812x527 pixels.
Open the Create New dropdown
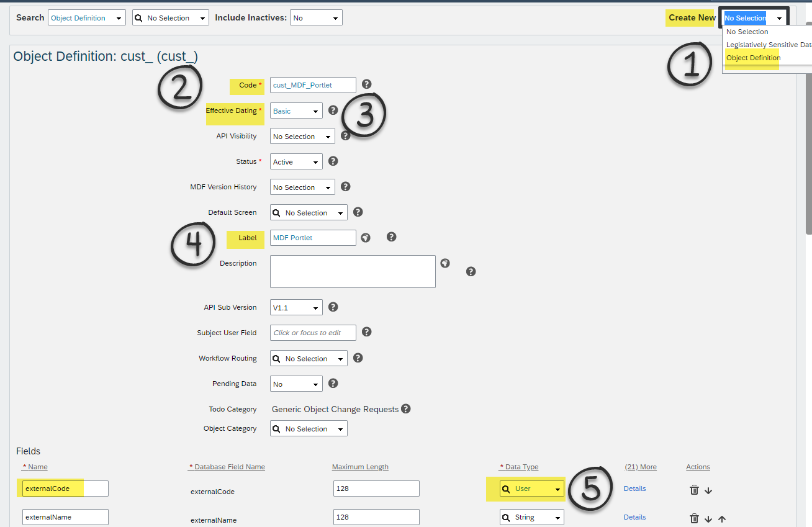754,18
